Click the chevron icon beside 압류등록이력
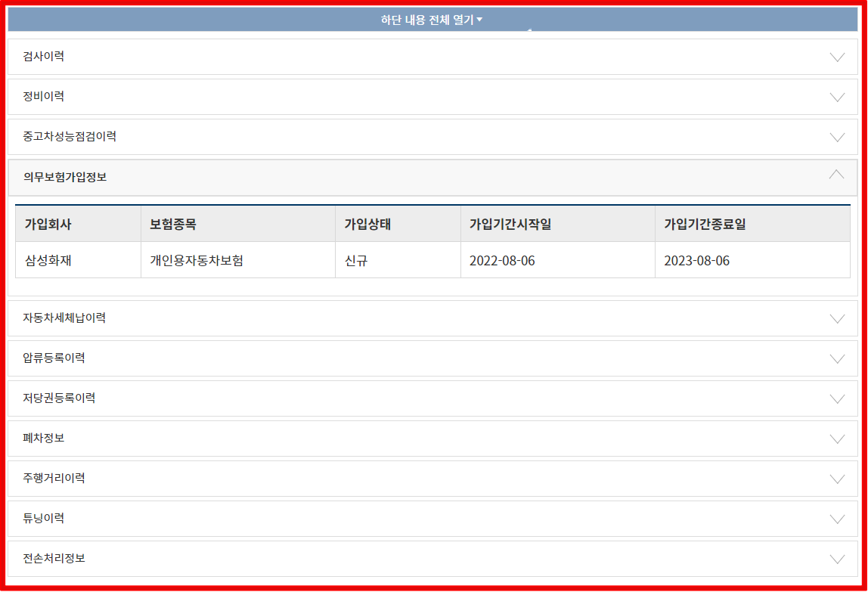Viewport: 868px width, 592px height. [x=837, y=358]
